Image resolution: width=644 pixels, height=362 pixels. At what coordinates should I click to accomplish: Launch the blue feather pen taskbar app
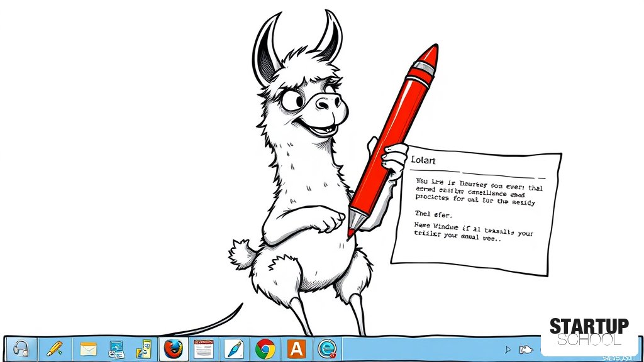[235, 349]
